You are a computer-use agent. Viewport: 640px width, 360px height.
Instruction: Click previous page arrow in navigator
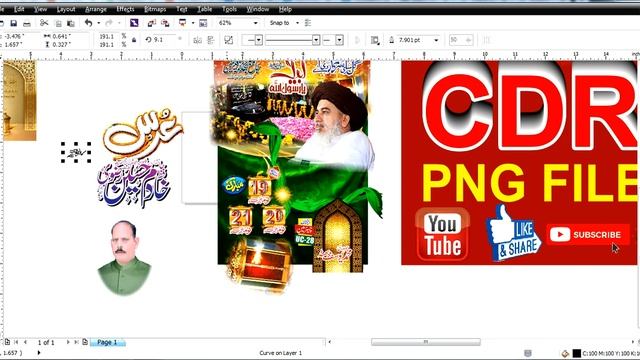point(25,342)
